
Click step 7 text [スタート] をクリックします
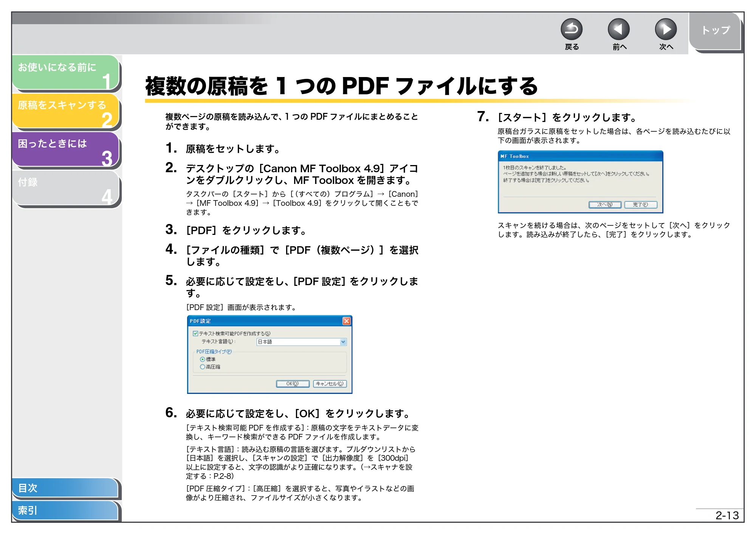(567, 117)
